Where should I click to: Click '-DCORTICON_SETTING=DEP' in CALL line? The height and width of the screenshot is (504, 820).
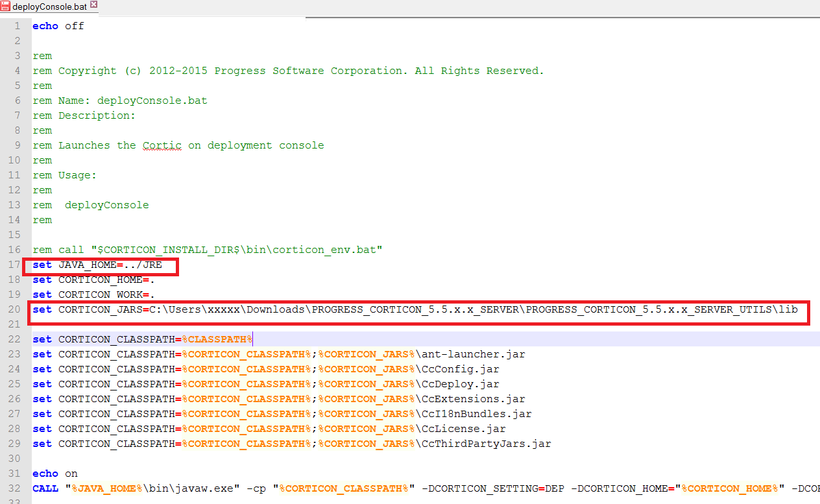click(x=493, y=488)
